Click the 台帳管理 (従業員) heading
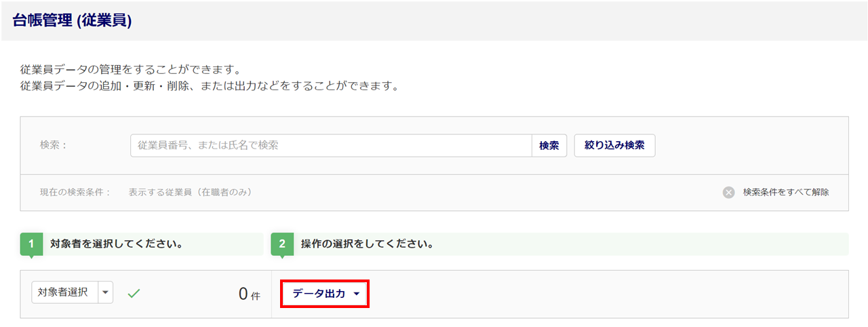 click(72, 21)
